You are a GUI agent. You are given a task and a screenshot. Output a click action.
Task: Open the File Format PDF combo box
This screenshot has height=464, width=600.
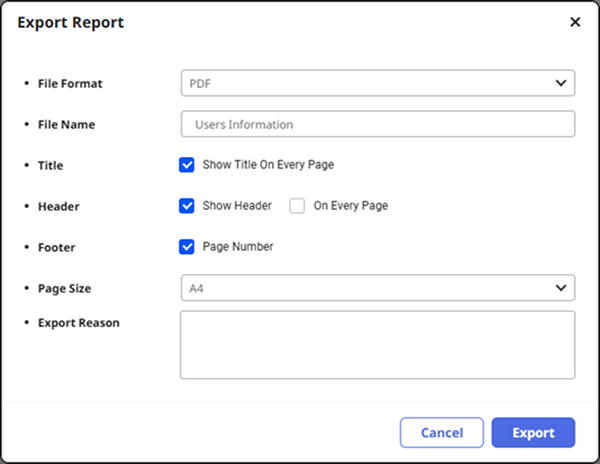370,83
